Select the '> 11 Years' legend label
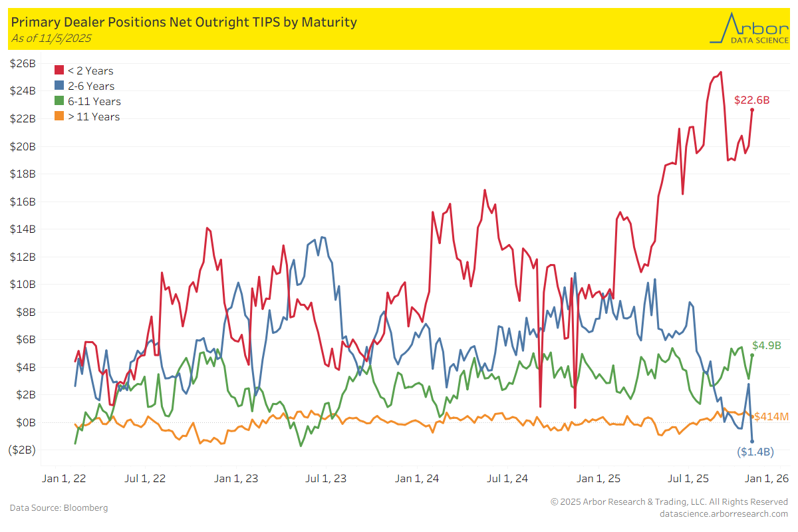Image resolution: width=798 pixels, height=532 pixels. point(94,116)
